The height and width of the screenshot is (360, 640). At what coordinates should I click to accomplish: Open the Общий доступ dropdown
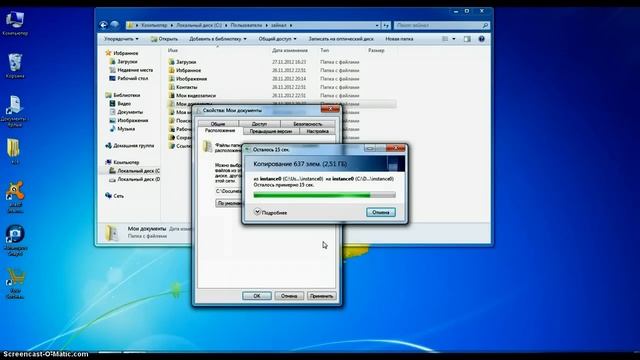pos(277,39)
